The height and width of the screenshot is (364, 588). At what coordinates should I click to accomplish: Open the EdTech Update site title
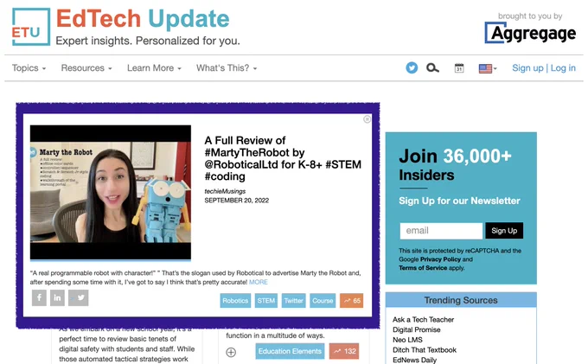tap(143, 19)
